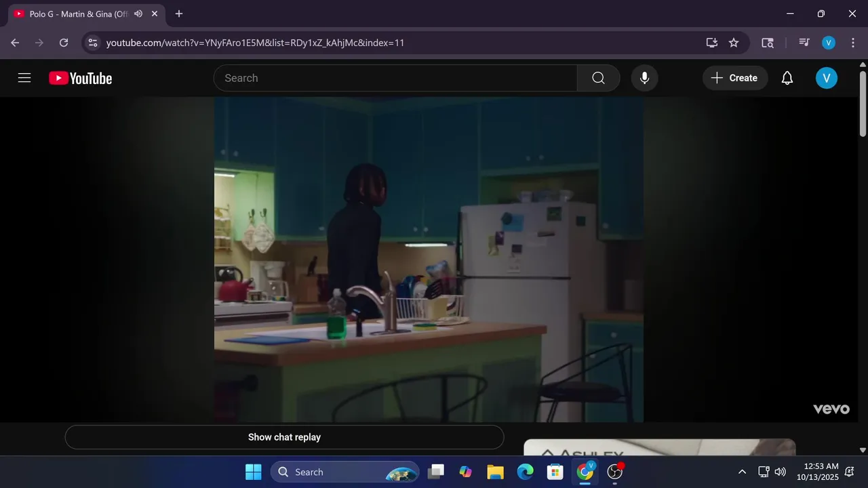
Task: Click the video player to pause
Action: [429, 259]
